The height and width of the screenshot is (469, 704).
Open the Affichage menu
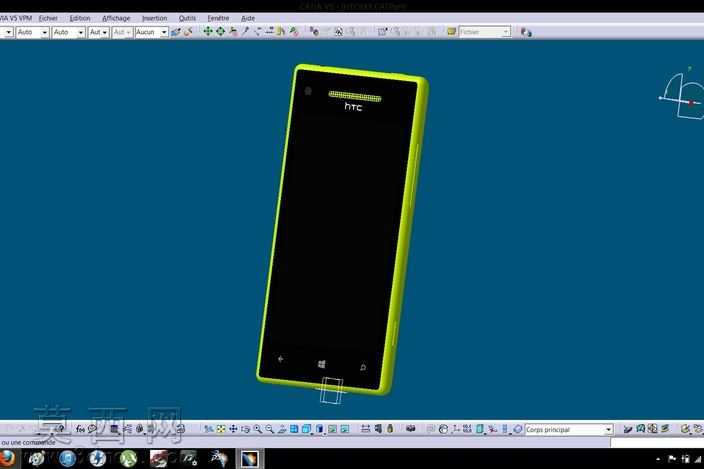tap(116, 18)
